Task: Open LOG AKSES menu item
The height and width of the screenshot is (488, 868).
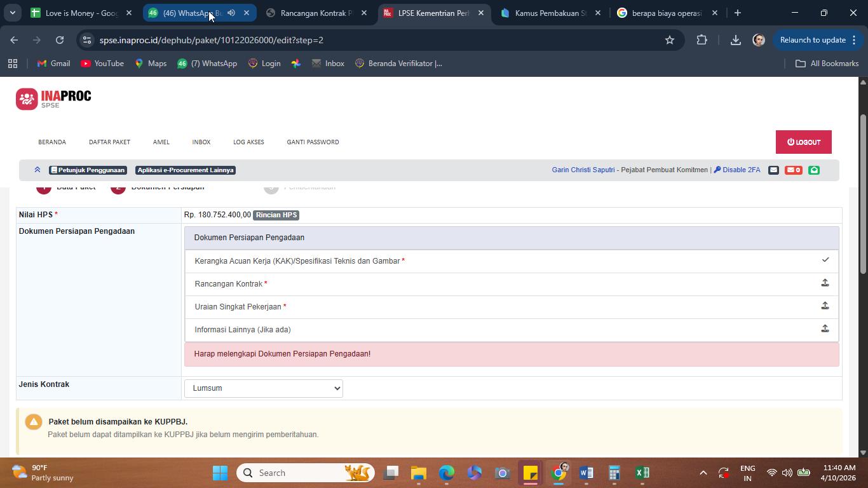Action: [248, 142]
